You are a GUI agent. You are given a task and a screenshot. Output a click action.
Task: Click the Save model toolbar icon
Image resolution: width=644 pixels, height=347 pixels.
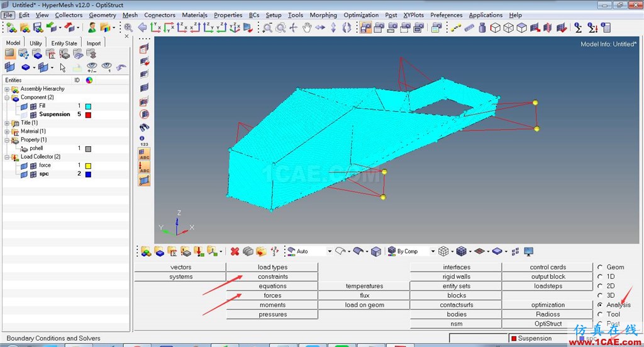(38, 28)
